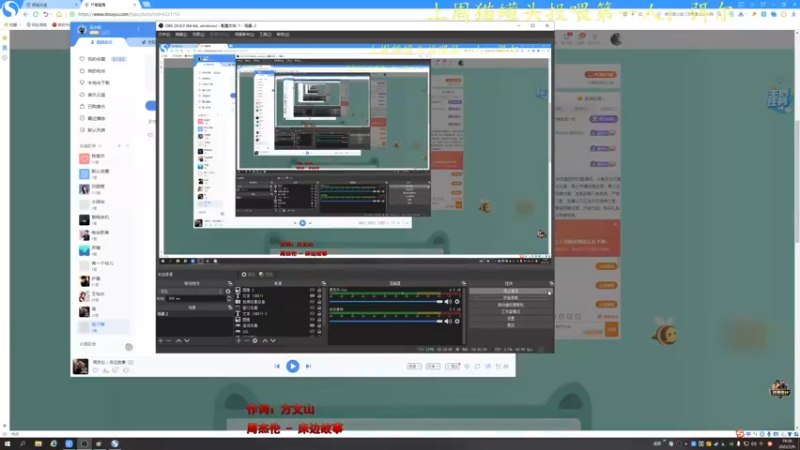Select 场景 2 in scenes list

(x=194, y=314)
